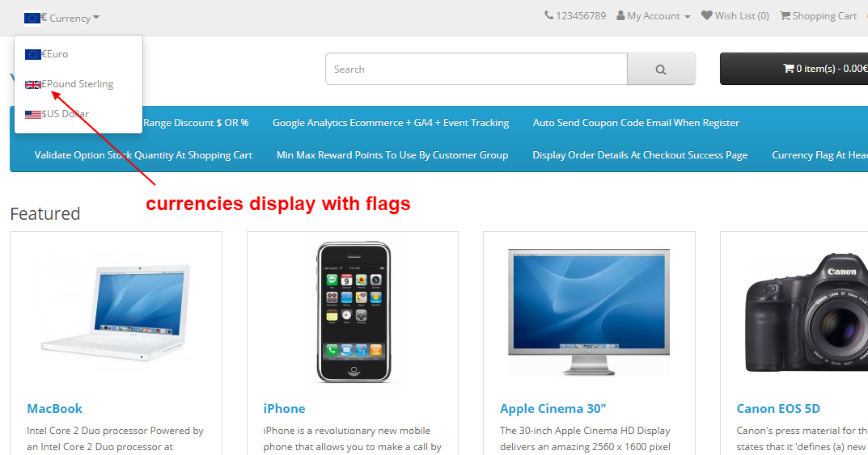Viewport: 868px width, 455px height.
Task: Open Wish List (0) link
Action: click(735, 16)
